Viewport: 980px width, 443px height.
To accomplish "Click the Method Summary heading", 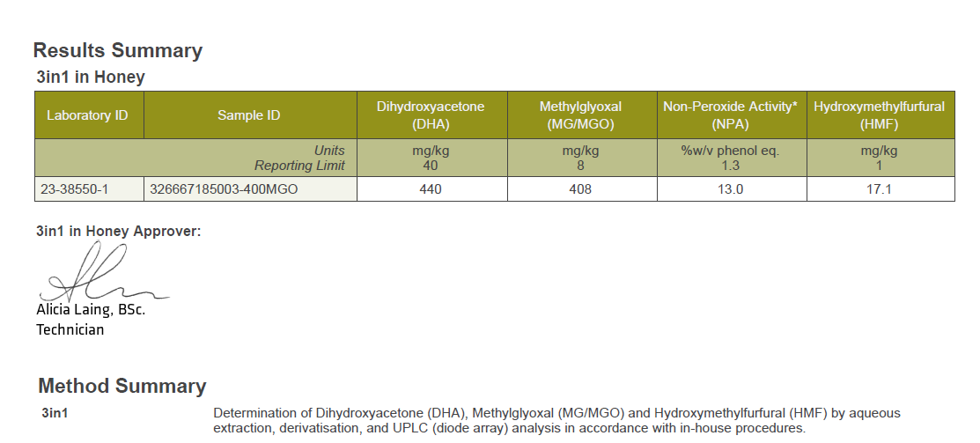I will pos(122,387).
